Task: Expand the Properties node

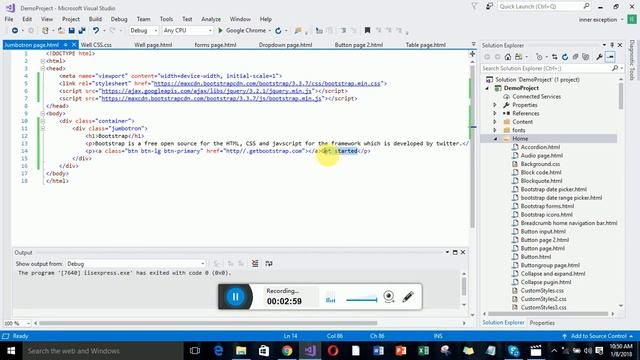Action: [495, 105]
